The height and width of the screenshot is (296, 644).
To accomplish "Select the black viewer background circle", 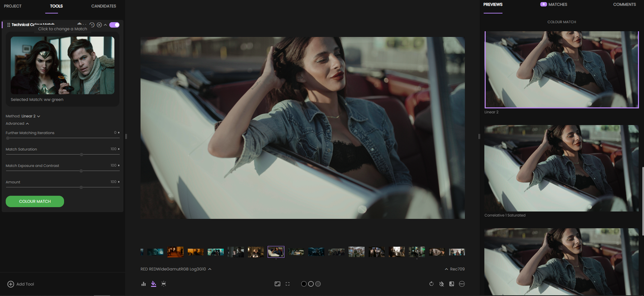I will 304,284.
